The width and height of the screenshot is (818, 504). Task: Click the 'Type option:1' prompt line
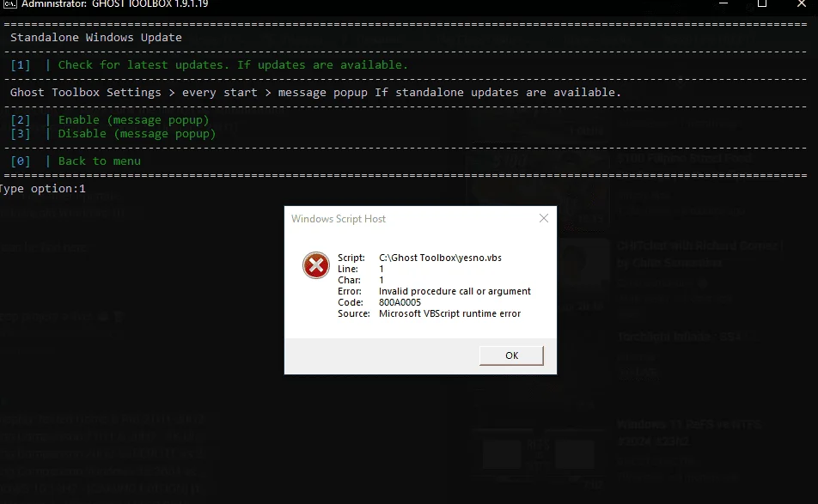pyautogui.click(x=43, y=189)
